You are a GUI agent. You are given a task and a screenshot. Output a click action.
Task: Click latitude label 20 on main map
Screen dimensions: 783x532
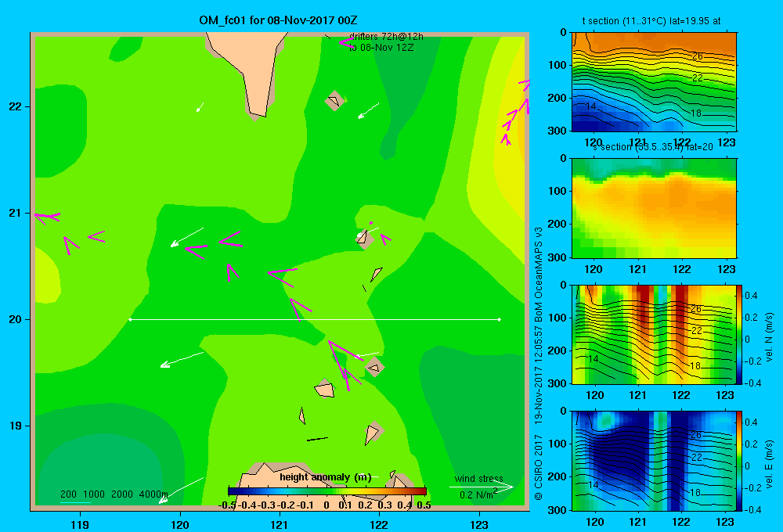pos(15,319)
